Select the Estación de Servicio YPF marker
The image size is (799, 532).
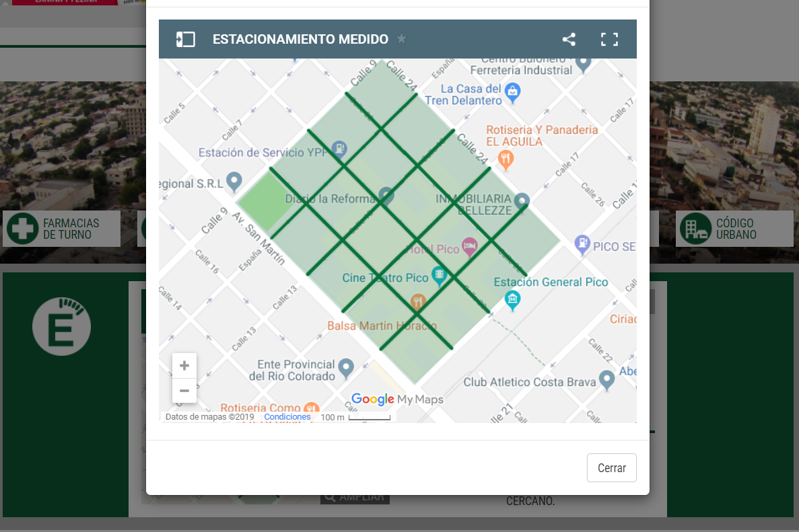[339, 149]
